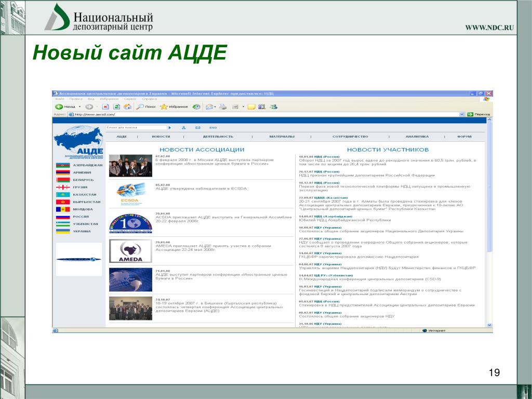
Task: Open the ФОРУМ navigation item
Action: 464,137
